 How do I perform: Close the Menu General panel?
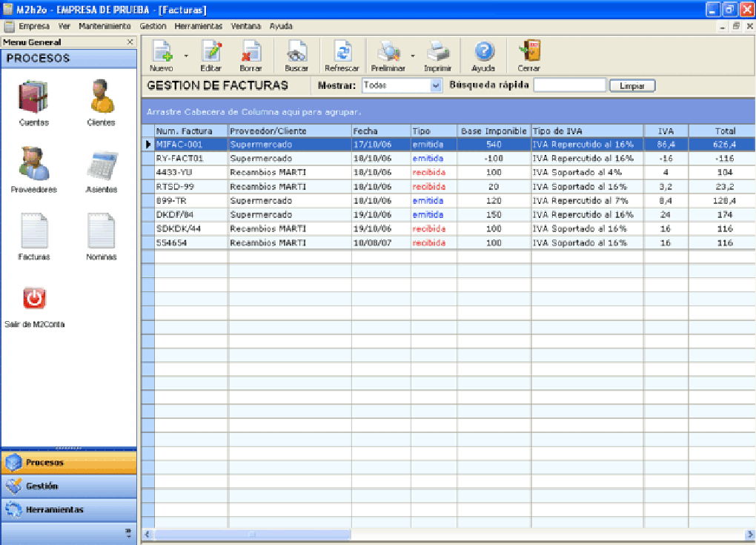tap(130, 42)
